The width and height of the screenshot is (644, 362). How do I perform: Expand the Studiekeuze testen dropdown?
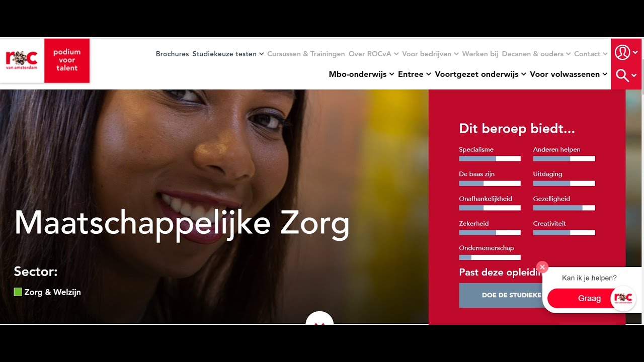pos(228,54)
